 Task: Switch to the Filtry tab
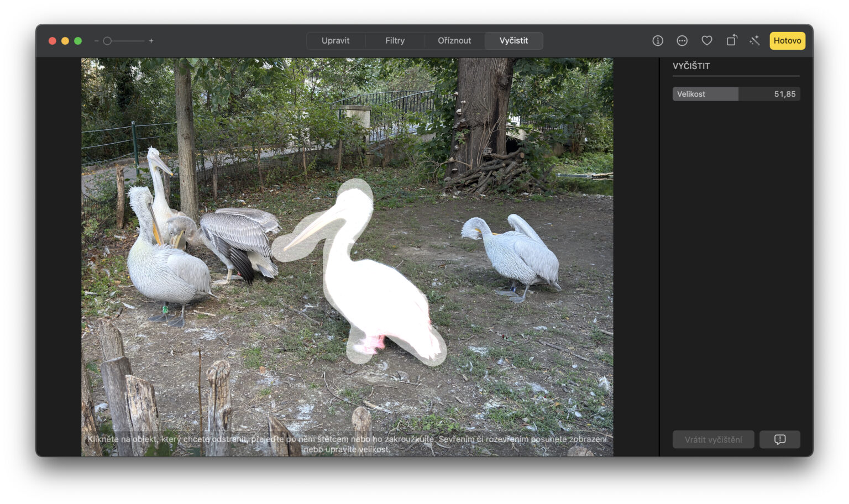(x=395, y=40)
